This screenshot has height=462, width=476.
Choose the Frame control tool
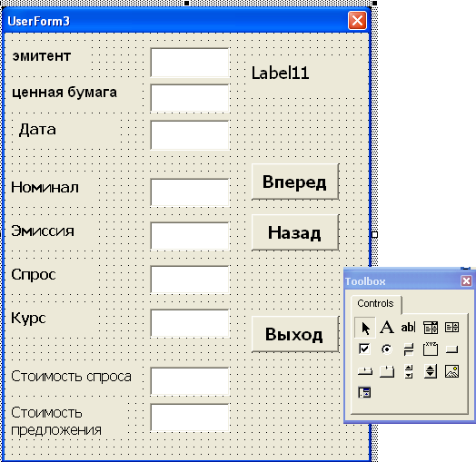click(x=431, y=349)
